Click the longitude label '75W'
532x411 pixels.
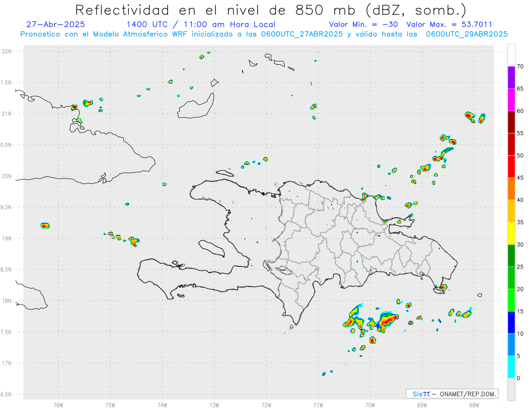pos(110,405)
